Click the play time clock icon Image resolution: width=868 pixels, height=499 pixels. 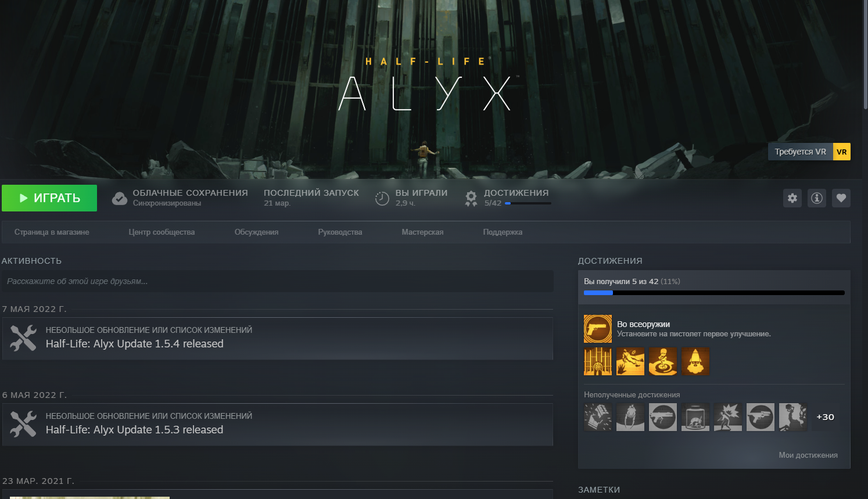[382, 199]
